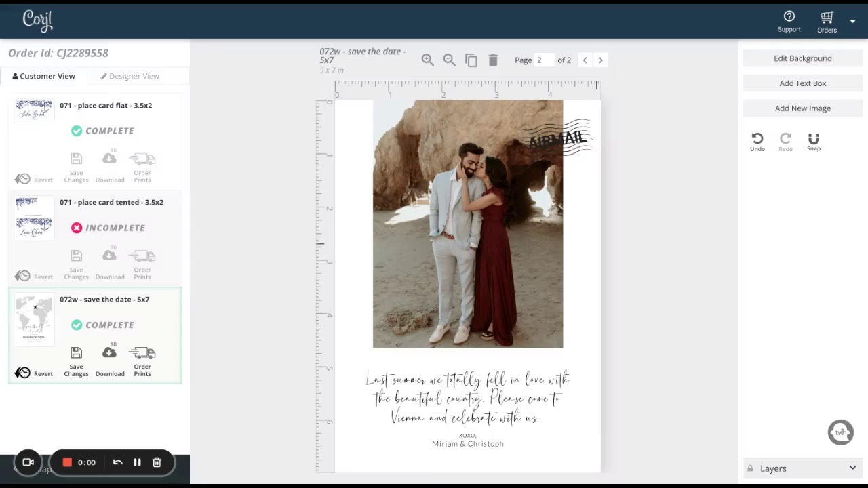Screen dimensions: 868x488
Task: Redo the last action
Action: pyautogui.click(x=785, y=142)
